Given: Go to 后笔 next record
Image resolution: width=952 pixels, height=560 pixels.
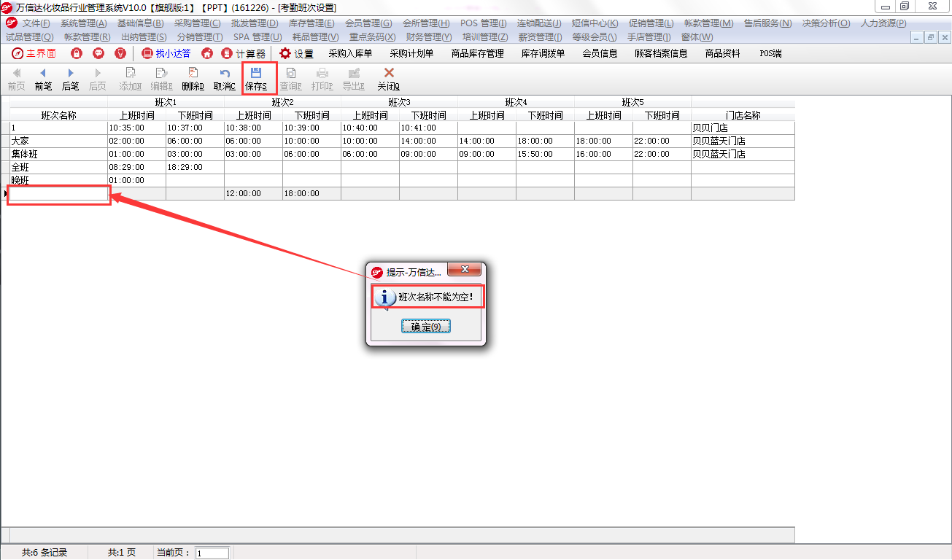Looking at the screenshot, I should tap(71, 79).
